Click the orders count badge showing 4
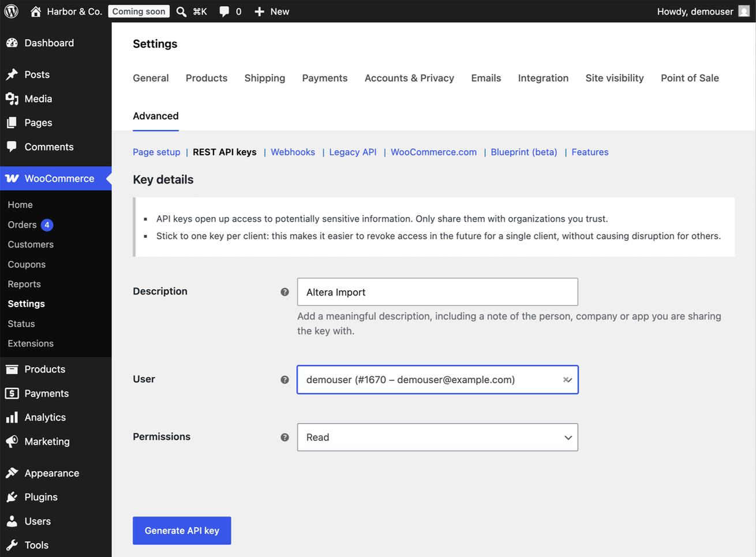Viewport: 756px width, 557px height. click(x=47, y=225)
